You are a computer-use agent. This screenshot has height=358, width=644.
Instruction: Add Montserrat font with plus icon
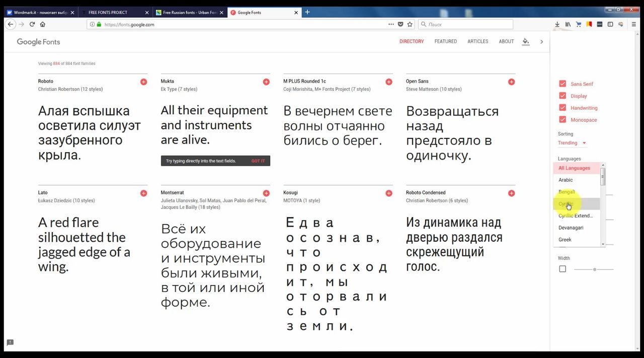pos(266,193)
